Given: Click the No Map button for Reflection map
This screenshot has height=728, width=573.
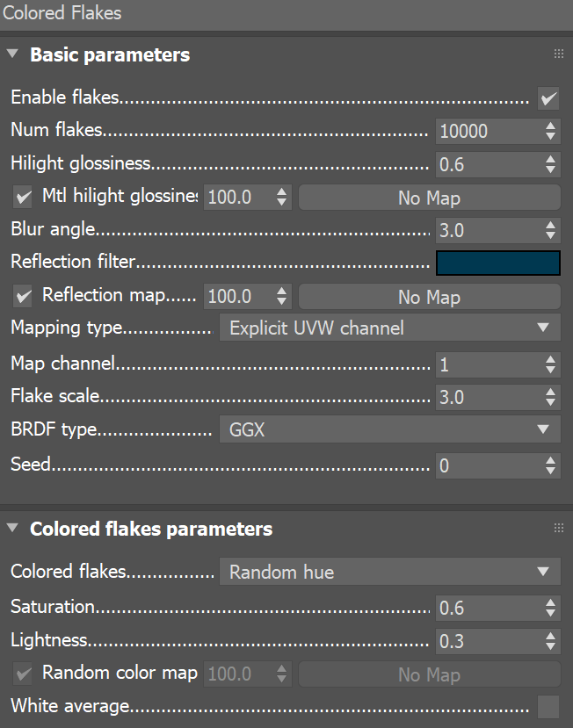Looking at the screenshot, I should pyautogui.click(x=429, y=296).
